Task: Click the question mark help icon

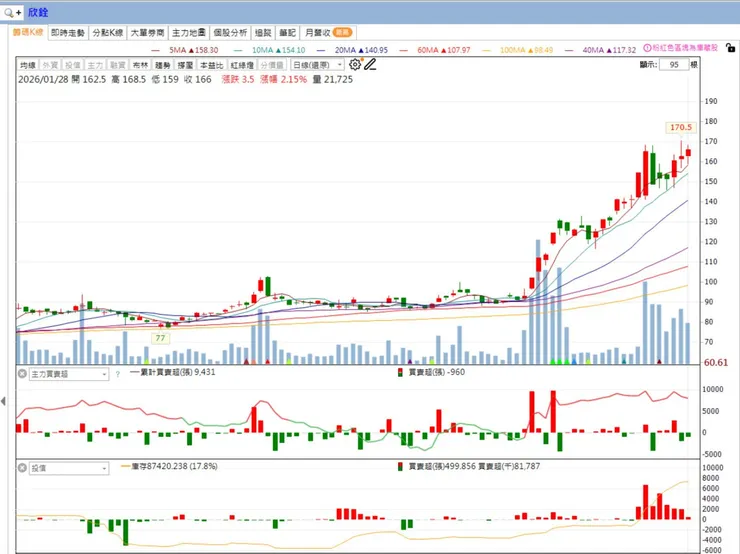Action: tap(118, 374)
